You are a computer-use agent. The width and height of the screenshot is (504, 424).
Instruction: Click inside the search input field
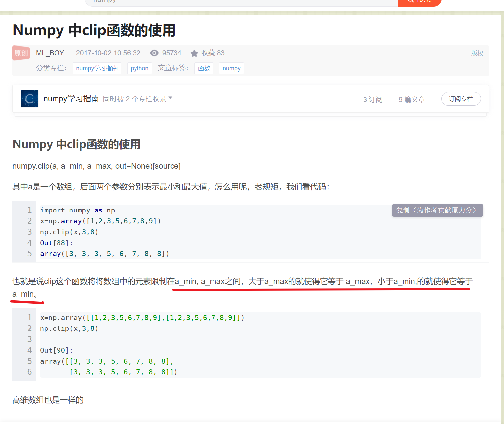(231, 2)
